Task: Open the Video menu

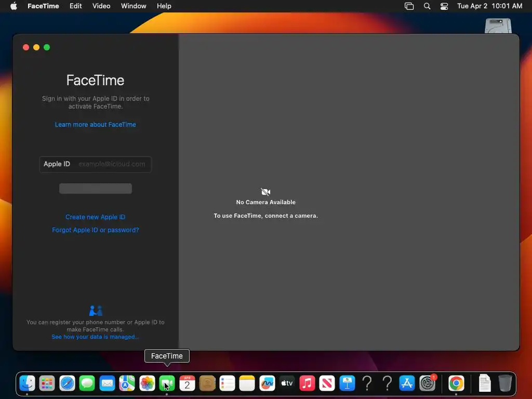Action: point(101,6)
